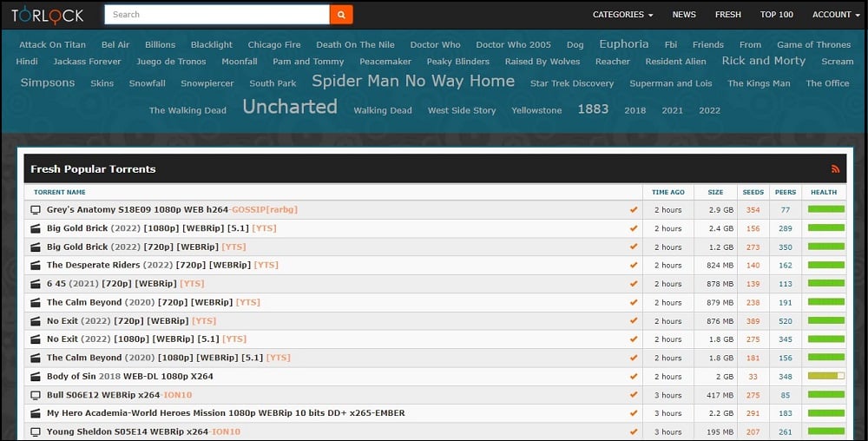Click the green health bar for Grey's Anatomy

(x=826, y=209)
